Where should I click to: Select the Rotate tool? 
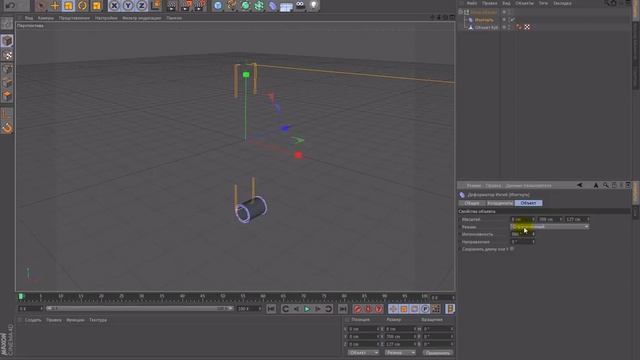coord(82,5)
